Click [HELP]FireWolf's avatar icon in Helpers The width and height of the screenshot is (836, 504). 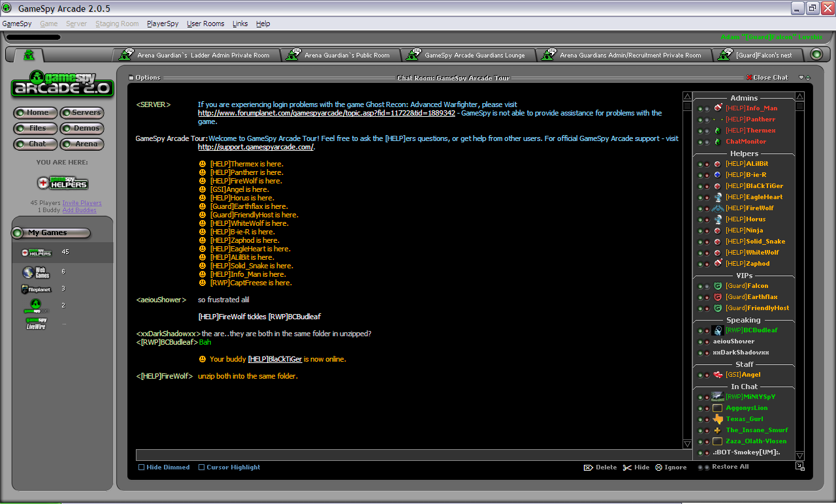pyautogui.click(x=718, y=208)
